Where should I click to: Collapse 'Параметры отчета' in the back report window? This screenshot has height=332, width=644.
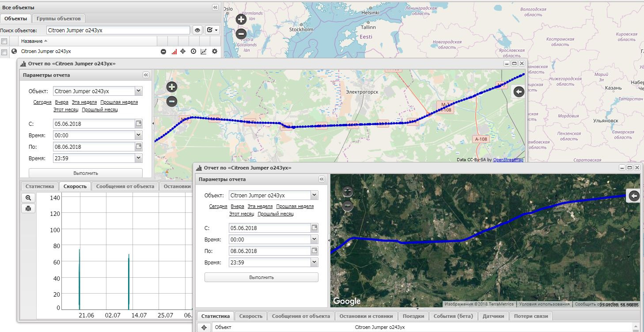(146, 75)
